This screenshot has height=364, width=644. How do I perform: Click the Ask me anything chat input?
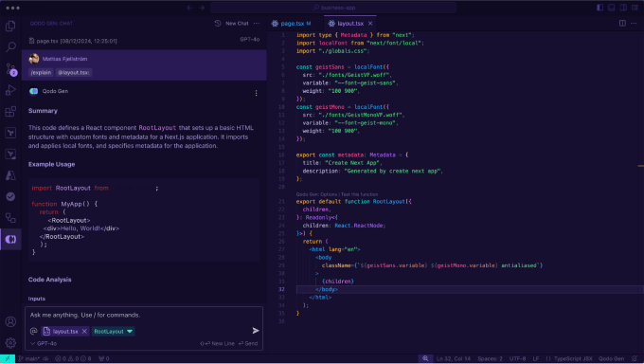coord(144,315)
